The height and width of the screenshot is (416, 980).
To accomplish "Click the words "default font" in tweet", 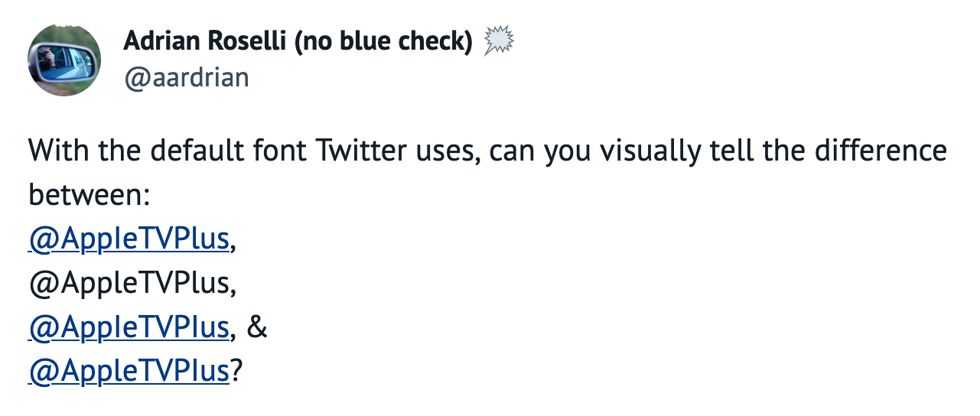I will pyautogui.click(x=229, y=151).
